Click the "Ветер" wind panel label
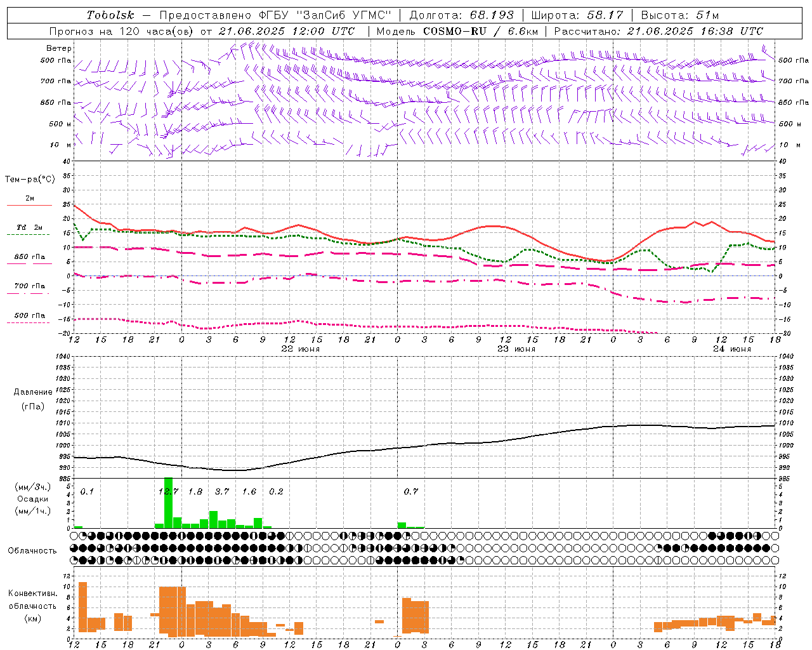 tap(58, 48)
